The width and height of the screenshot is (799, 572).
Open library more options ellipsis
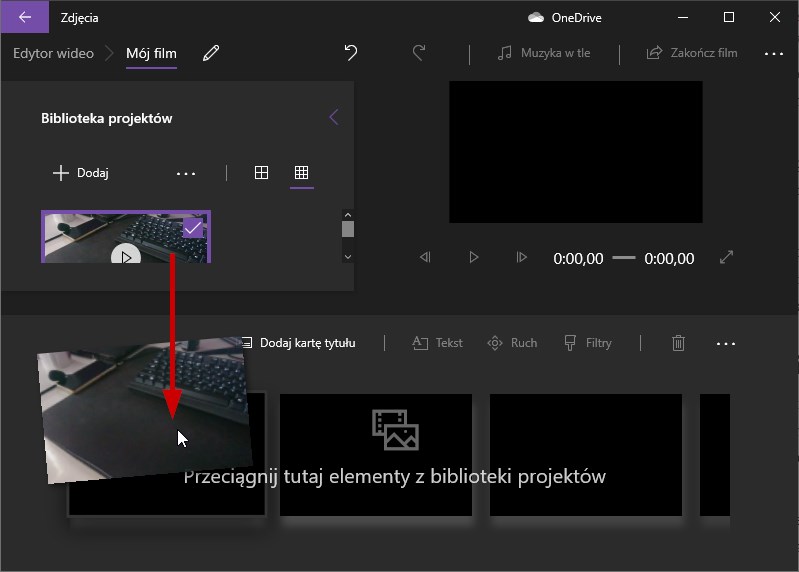tap(186, 174)
